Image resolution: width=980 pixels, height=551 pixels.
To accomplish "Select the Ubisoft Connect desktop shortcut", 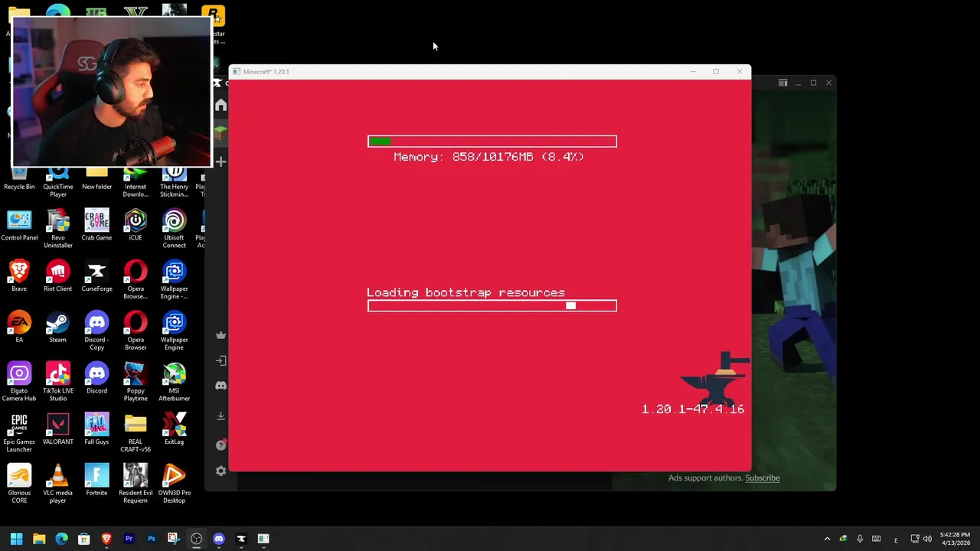I will click(174, 229).
